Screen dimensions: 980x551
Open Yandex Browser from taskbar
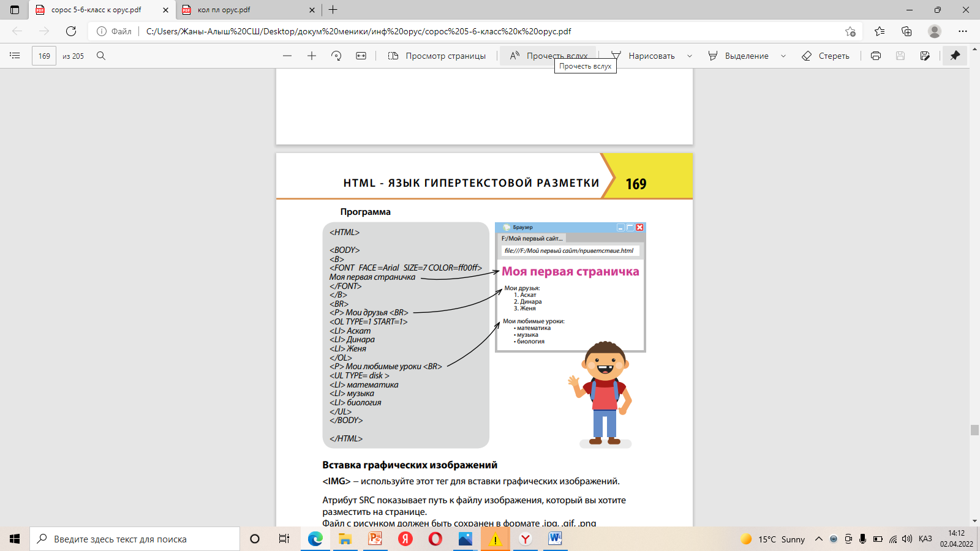click(x=526, y=539)
